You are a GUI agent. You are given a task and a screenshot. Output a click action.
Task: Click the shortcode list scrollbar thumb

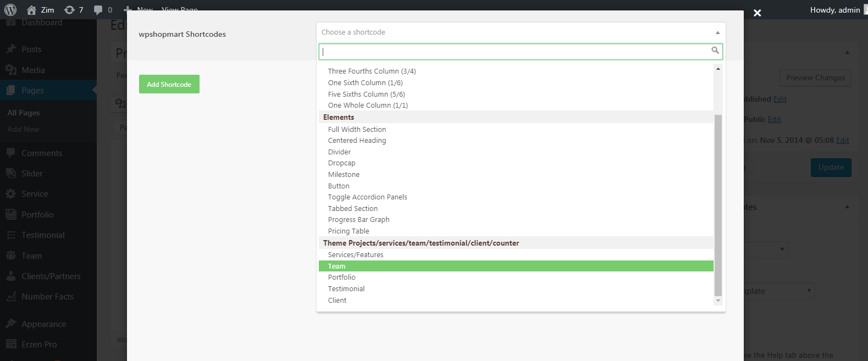point(718,205)
